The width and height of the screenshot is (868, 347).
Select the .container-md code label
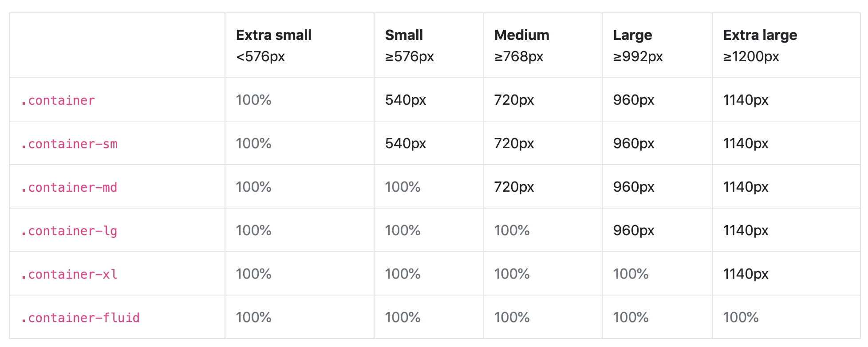tap(69, 188)
